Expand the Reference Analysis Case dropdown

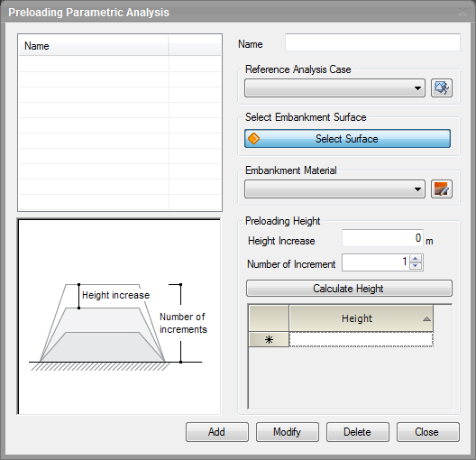(x=334, y=88)
